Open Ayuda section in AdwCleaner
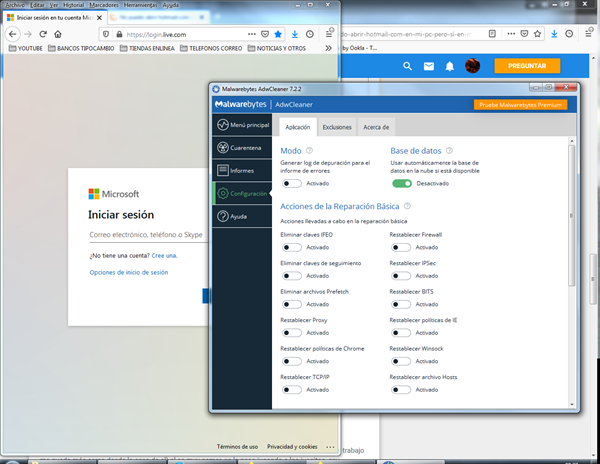 pyautogui.click(x=242, y=217)
